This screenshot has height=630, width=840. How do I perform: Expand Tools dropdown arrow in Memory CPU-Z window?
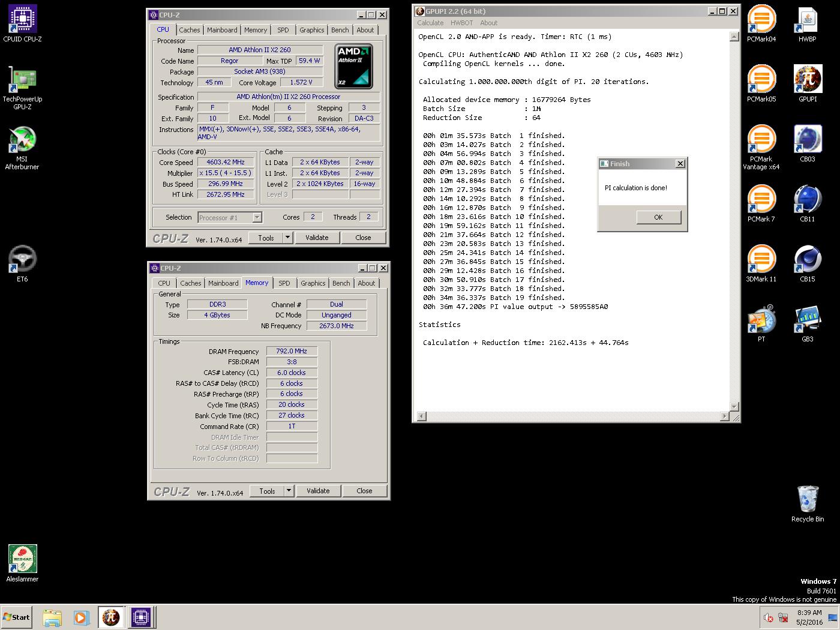(x=289, y=491)
